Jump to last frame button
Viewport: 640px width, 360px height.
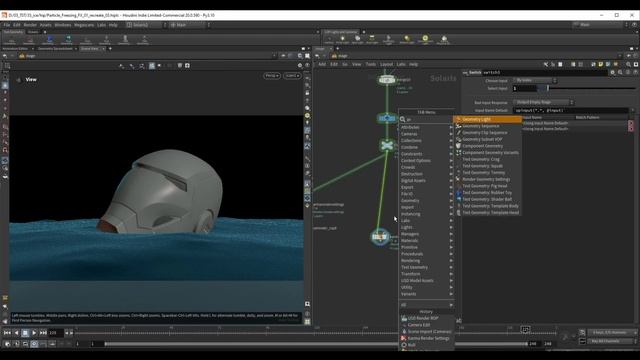pyautogui.click(x=43, y=333)
